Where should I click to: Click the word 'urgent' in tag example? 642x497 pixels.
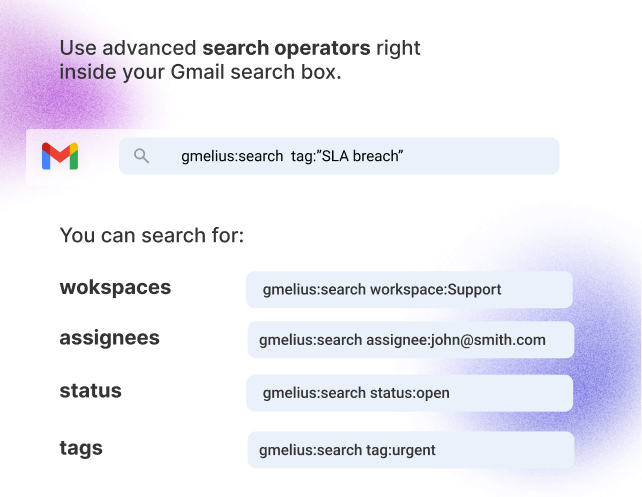[414, 450]
